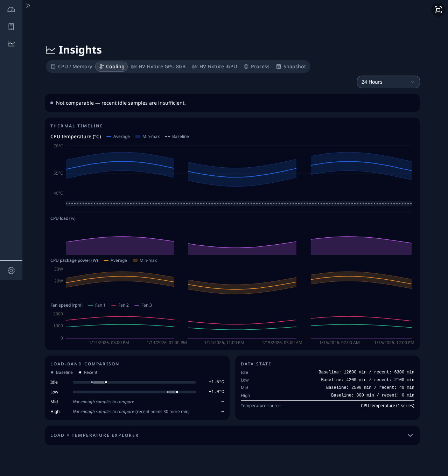Open the device page icon in sidebar
Viewport: 448px width, 476px height.
[11, 27]
